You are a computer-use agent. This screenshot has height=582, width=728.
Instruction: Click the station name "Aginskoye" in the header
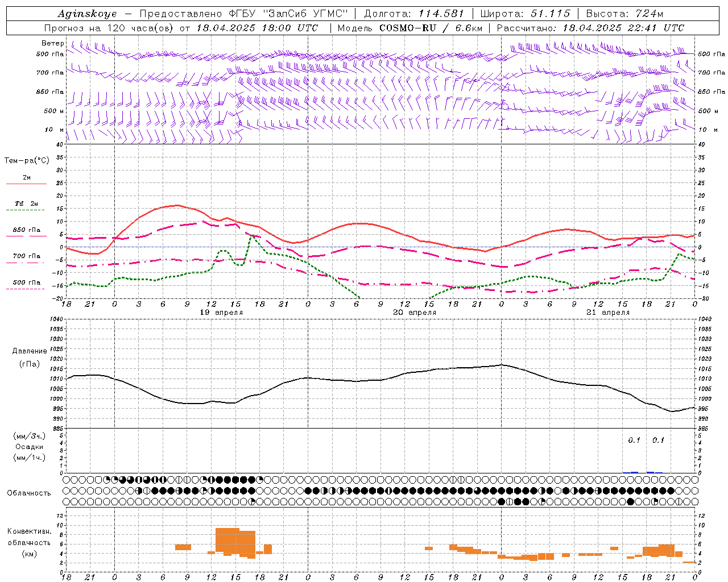tap(87, 14)
